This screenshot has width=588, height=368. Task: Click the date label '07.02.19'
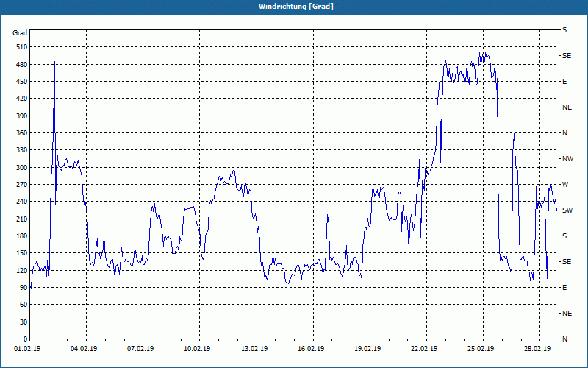140,349
